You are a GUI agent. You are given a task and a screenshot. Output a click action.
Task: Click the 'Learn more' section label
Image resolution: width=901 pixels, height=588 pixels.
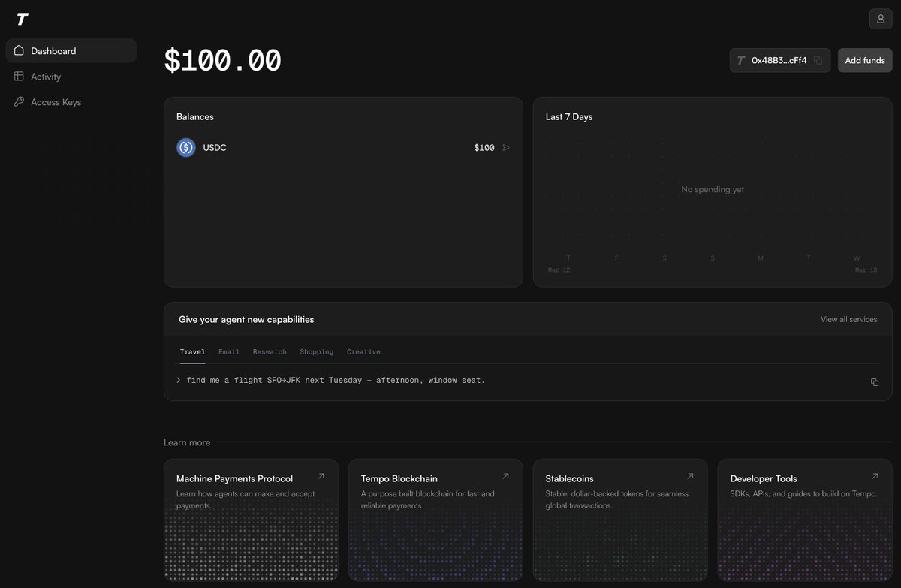(187, 442)
